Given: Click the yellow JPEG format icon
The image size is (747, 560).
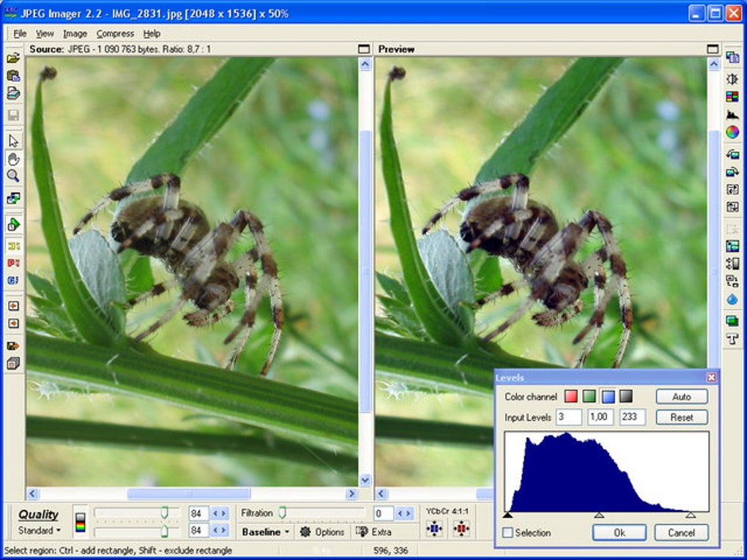Looking at the screenshot, I should click(x=13, y=246).
